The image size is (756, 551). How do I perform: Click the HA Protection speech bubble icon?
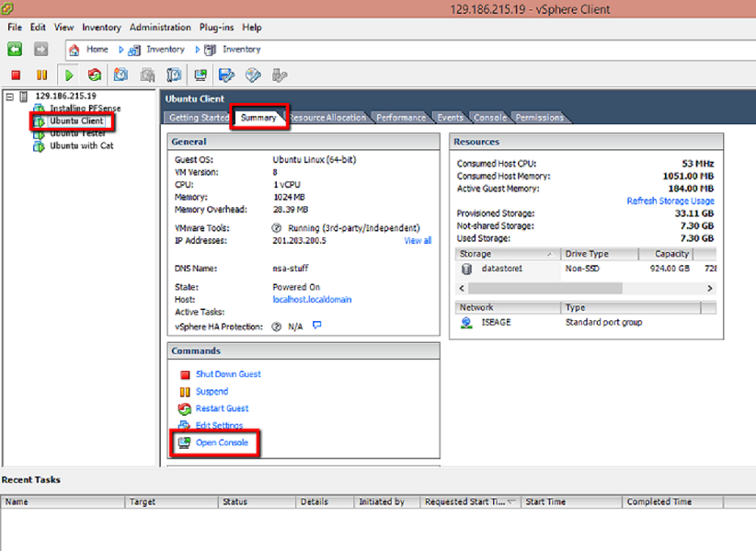[x=316, y=326]
